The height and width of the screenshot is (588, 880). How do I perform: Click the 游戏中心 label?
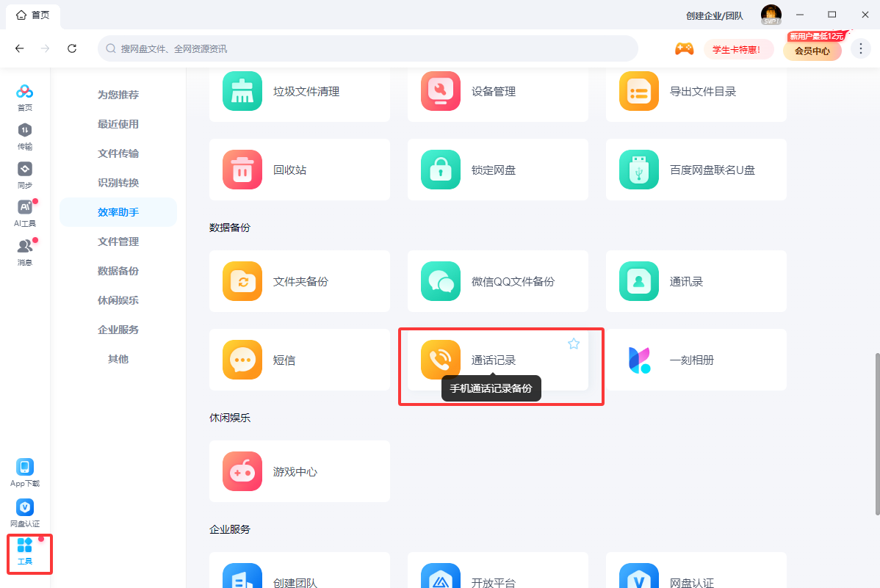point(295,472)
